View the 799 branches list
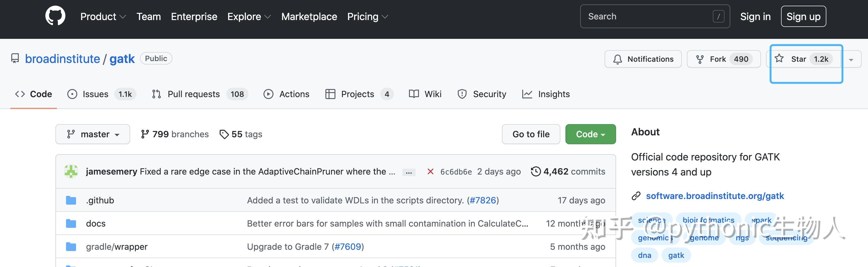 (x=175, y=134)
